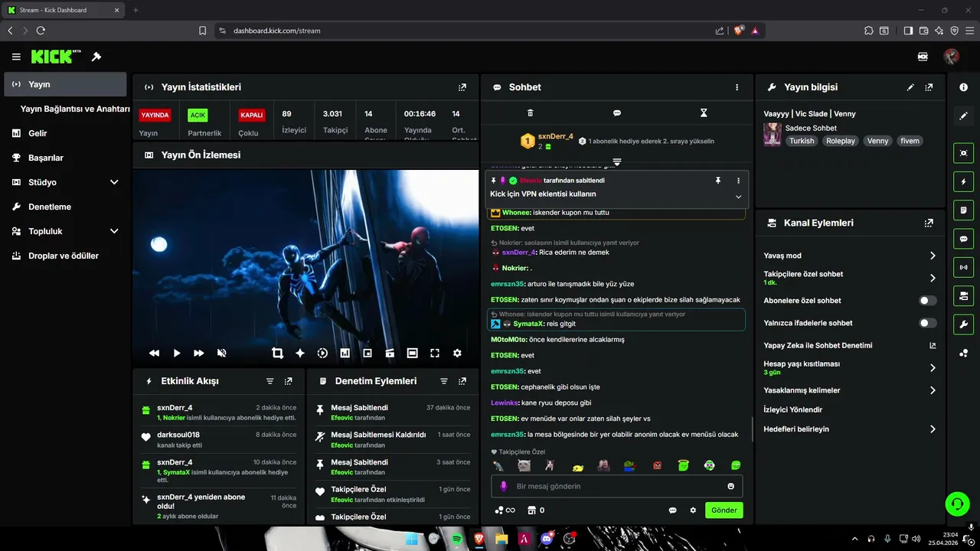Open stats bar-chart icon in preview controls
The height and width of the screenshot is (551, 980).
(345, 353)
